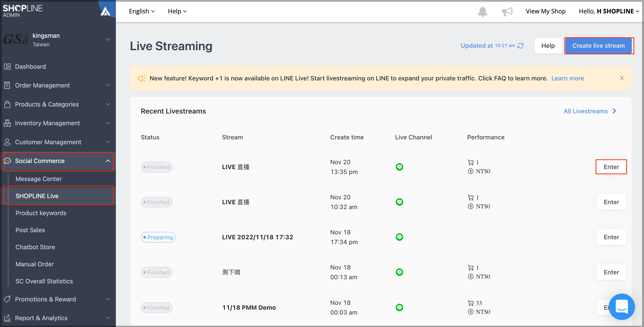Click the Report & Analytics chart icon
This screenshot has height=327, width=644.
coord(7,318)
